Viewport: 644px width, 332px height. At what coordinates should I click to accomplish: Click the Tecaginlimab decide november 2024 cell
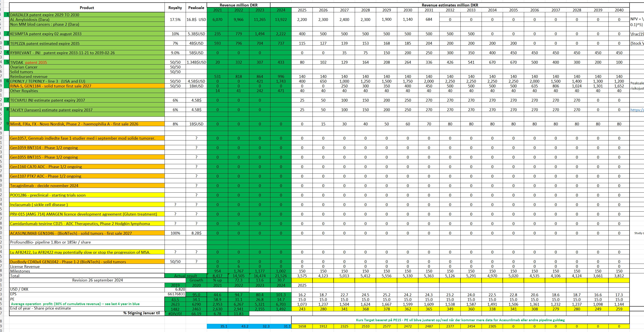[x=87, y=186]
